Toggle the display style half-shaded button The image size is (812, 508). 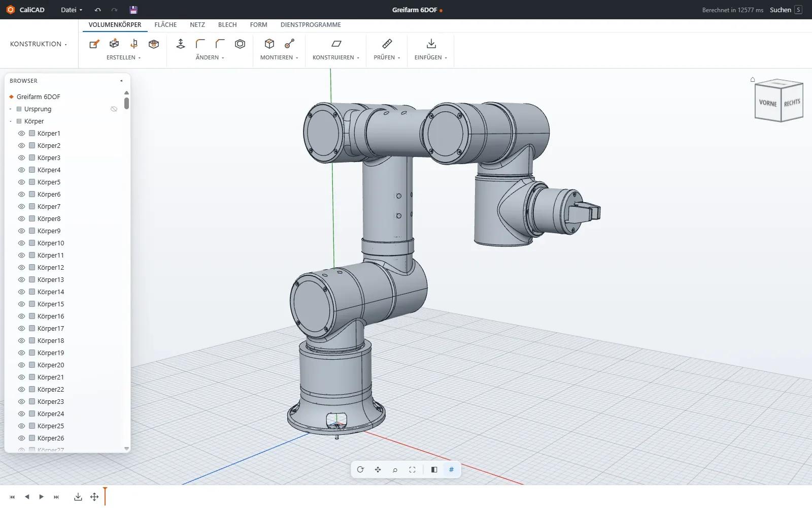coord(434,470)
